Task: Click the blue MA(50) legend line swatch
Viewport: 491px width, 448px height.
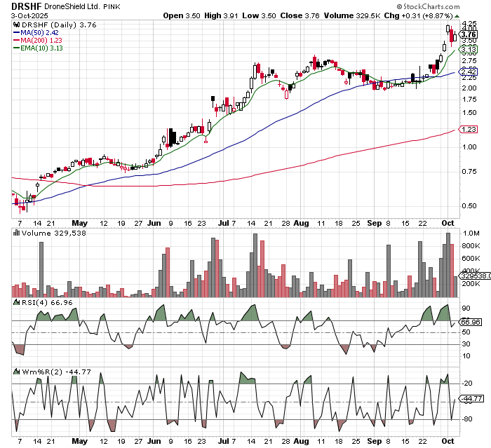Action: pyautogui.click(x=16, y=32)
